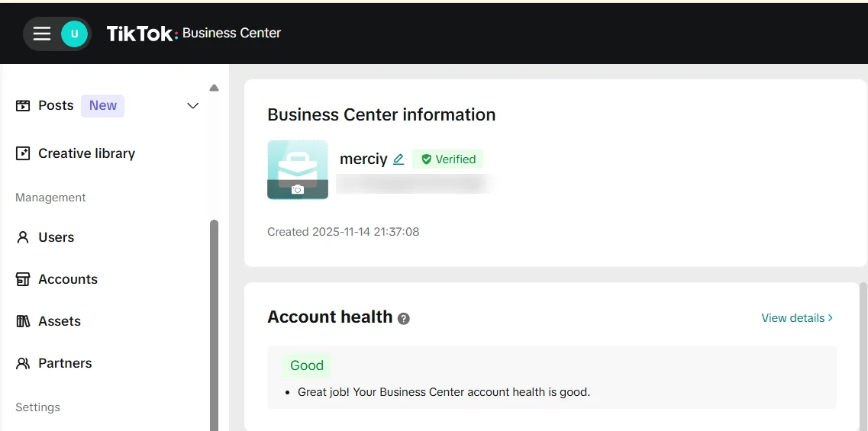868x431 pixels.
Task: Click the main page scrollbar on right
Action: [x=863, y=356]
